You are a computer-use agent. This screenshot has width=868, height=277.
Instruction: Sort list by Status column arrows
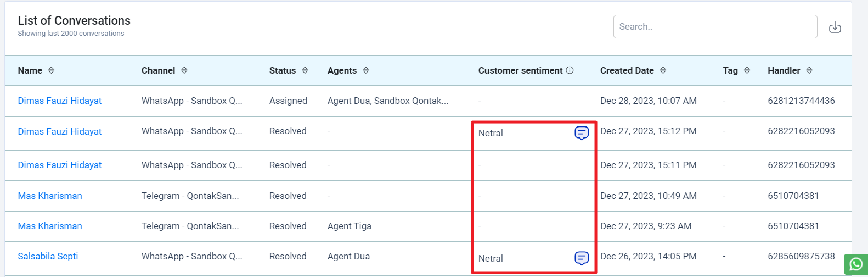point(305,70)
